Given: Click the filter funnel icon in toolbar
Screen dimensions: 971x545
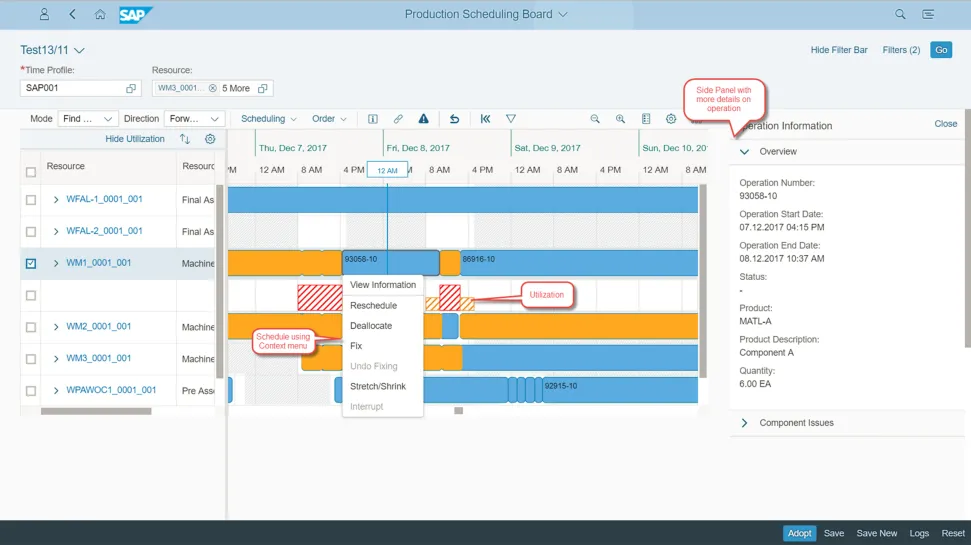Looking at the screenshot, I should pos(511,119).
